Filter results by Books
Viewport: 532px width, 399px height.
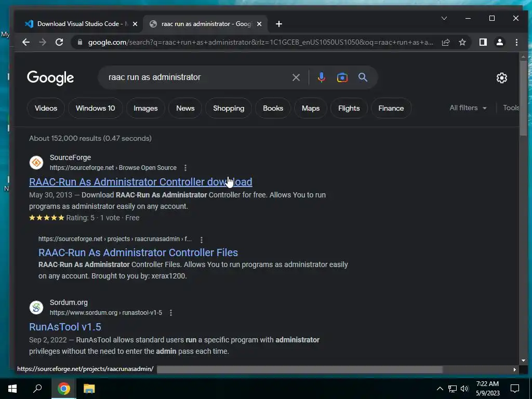click(273, 108)
